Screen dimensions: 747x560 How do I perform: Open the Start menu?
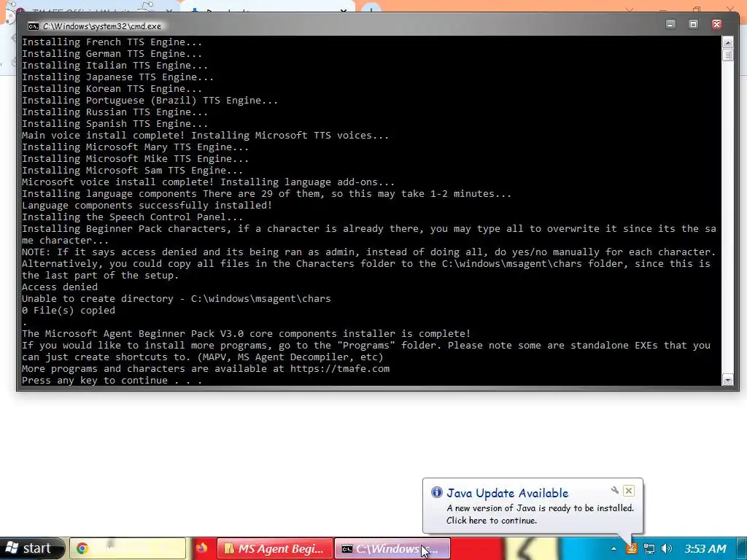[31, 548]
